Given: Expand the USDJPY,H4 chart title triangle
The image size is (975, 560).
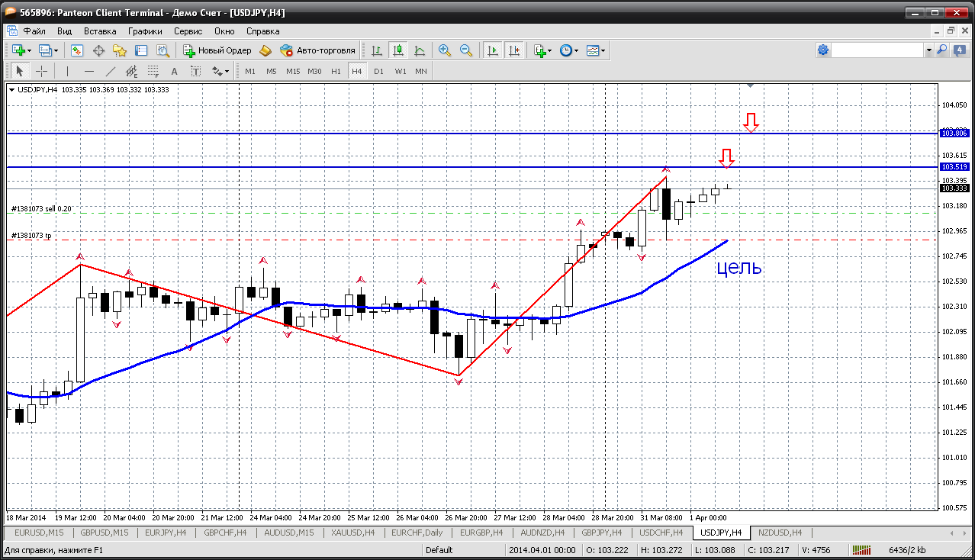Looking at the screenshot, I should (12, 89).
